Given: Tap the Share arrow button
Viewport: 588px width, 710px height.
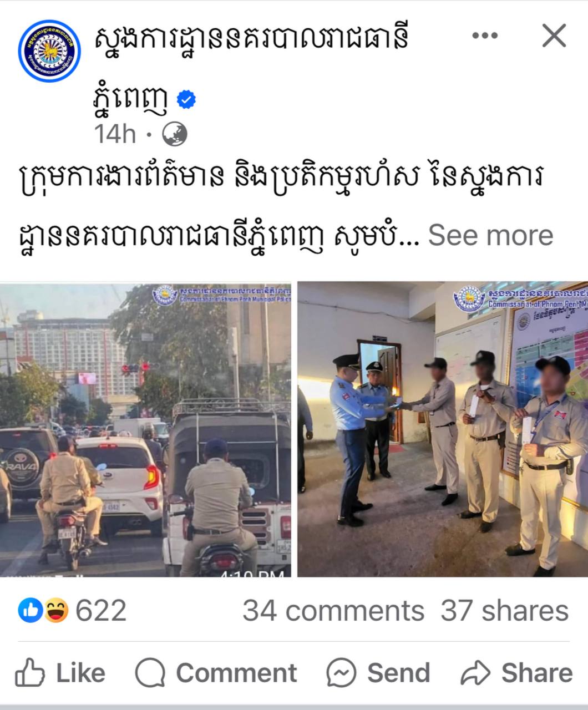Looking at the screenshot, I should coord(516,673).
